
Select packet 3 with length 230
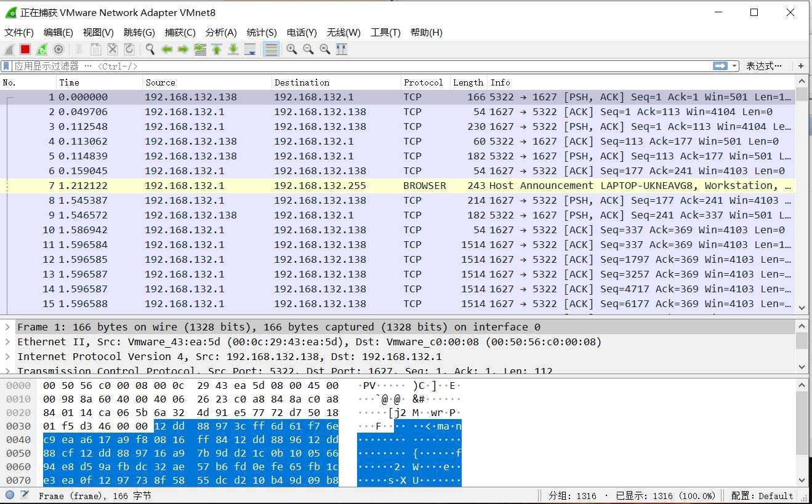tap(398, 126)
